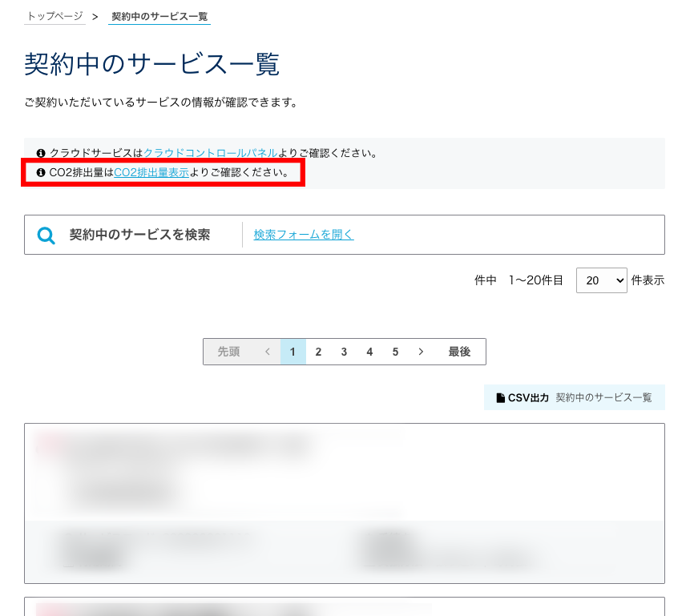Screen dimensions: 698x616
Task: Click the トップページ breadcrumb link
Action: [x=54, y=17]
